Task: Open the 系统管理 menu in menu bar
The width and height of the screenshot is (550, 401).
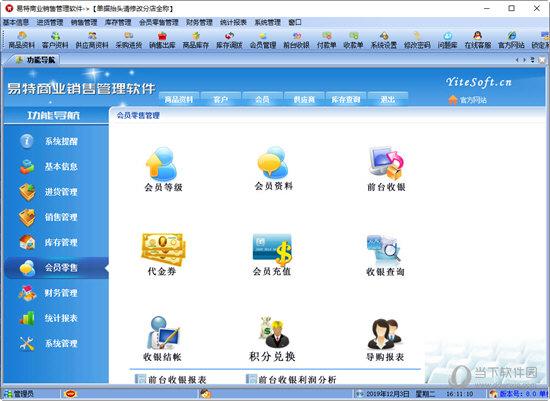Action: [x=268, y=22]
